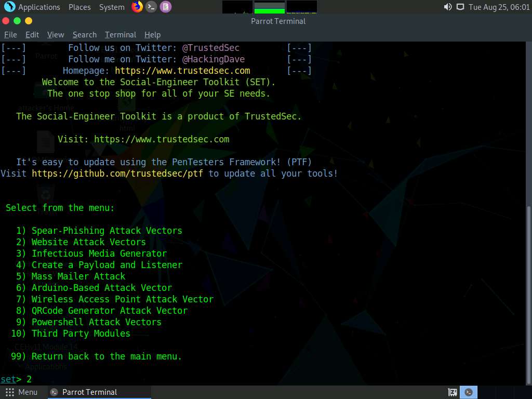Click the yellow window button
Image resolution: width=532 pixels, height=399 pixels.
[x=29, y=21]
